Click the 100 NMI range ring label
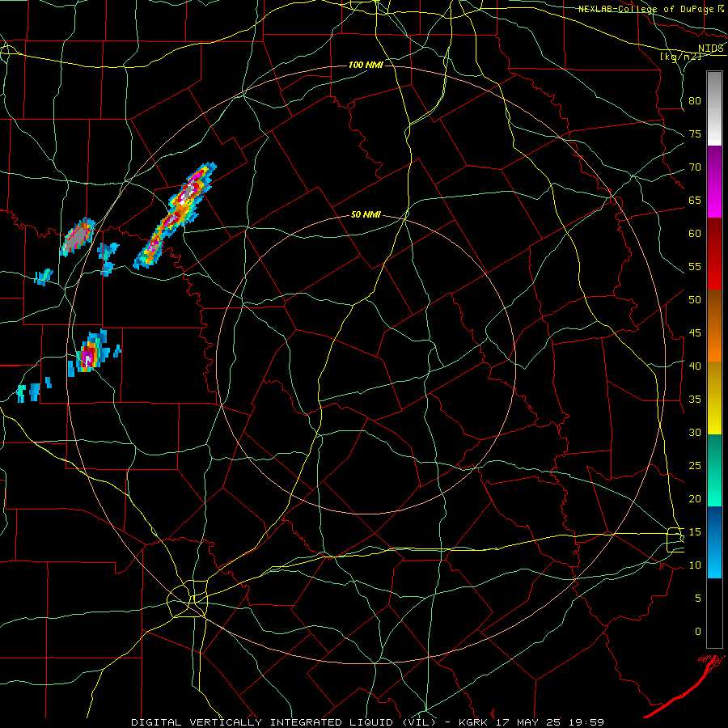 coord(366,65)
